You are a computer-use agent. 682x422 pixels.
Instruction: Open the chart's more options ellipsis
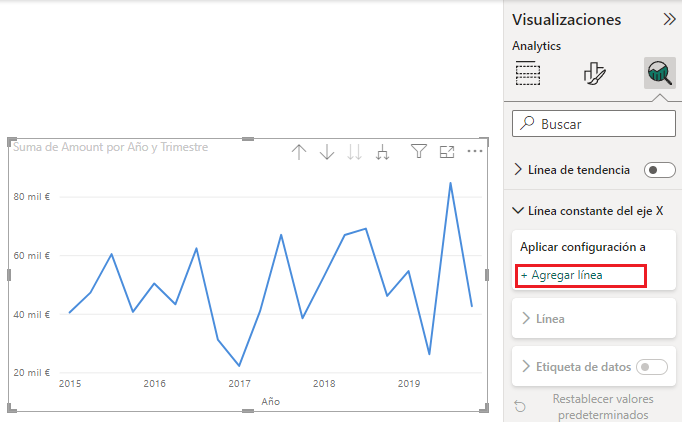point(475,152)
